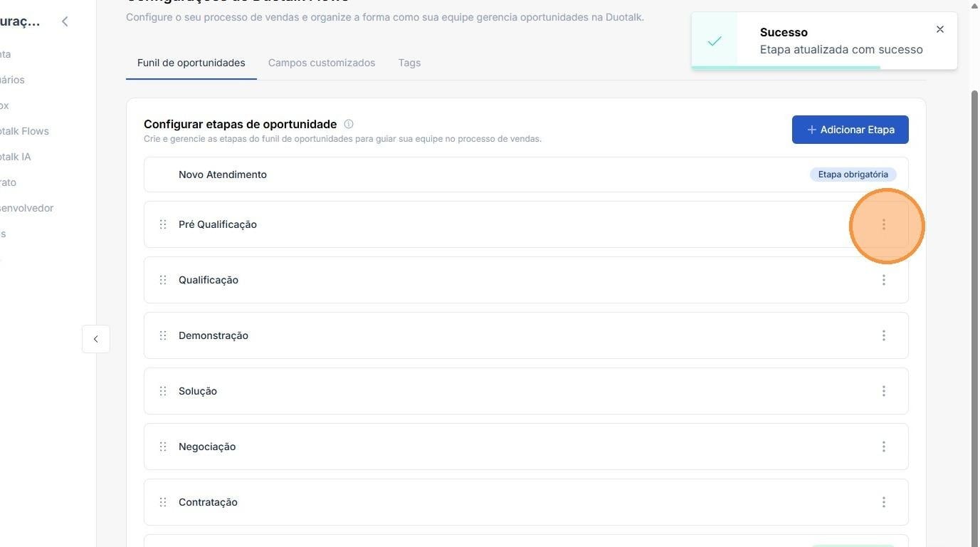Click the Contratação stage name
The height and width of the screenshot is (547, 980).
pos(208,502)
